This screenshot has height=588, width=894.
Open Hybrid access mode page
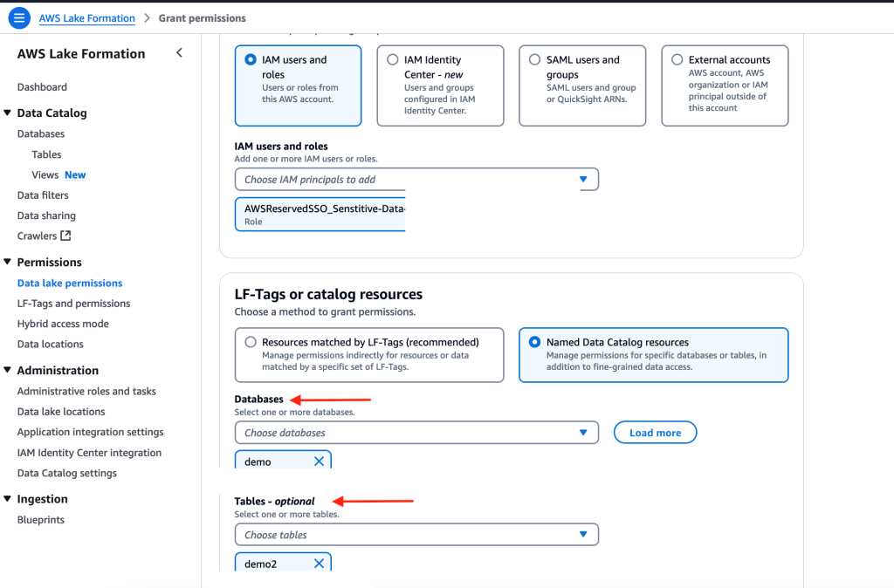click(x=63, y=324)
